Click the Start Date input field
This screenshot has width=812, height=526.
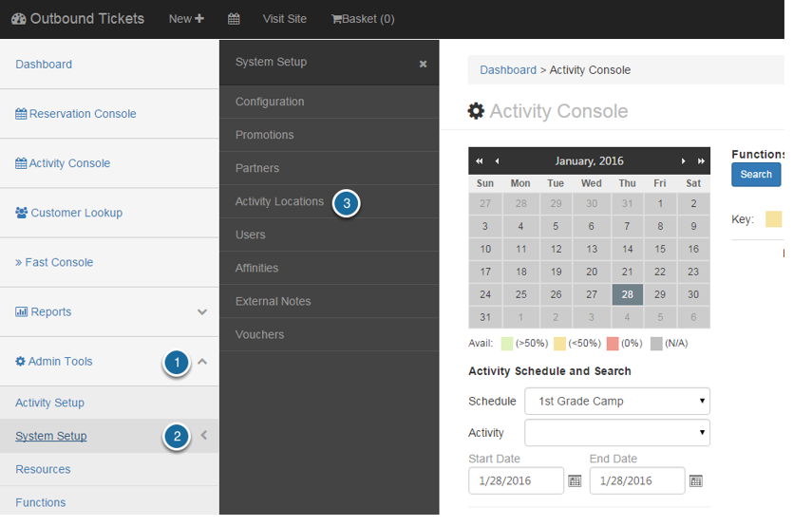point(516,481)
